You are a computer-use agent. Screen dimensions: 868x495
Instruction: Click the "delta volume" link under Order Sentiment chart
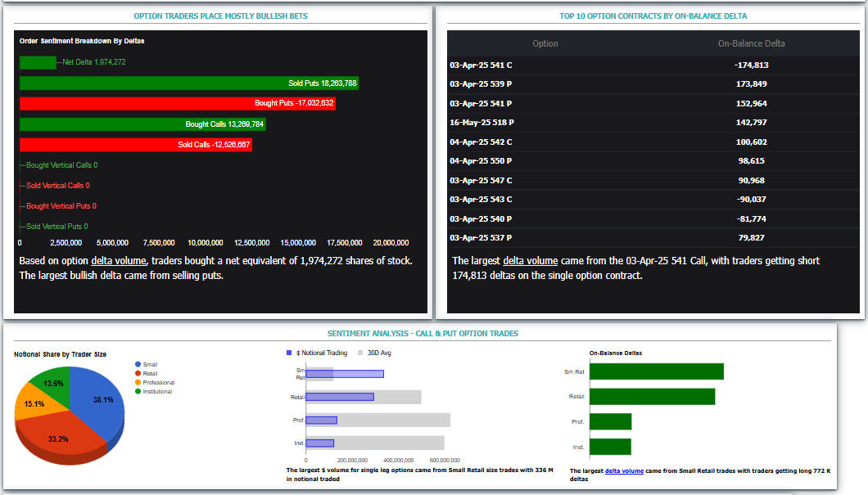119,260
